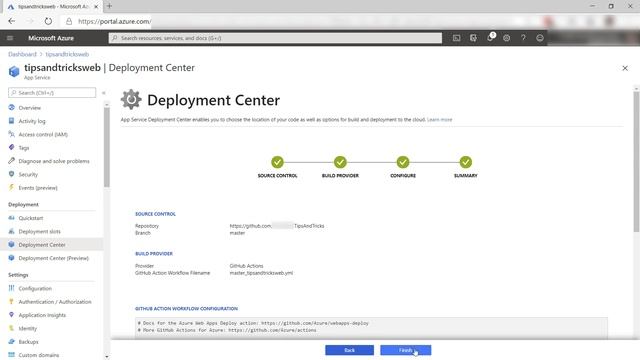This screenshot has height=360, width=640.
Task: Open a new browser tab
Action: tap(109, 6)
